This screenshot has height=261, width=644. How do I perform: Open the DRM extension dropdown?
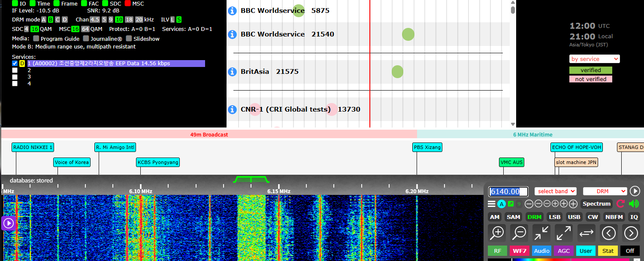click(x=605, y=191)
